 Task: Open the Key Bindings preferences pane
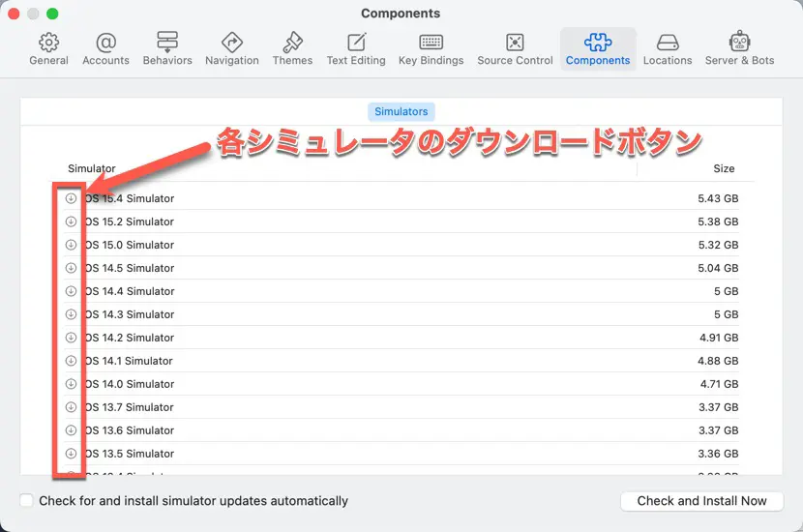pyautogui.click(x=431, y=49)
